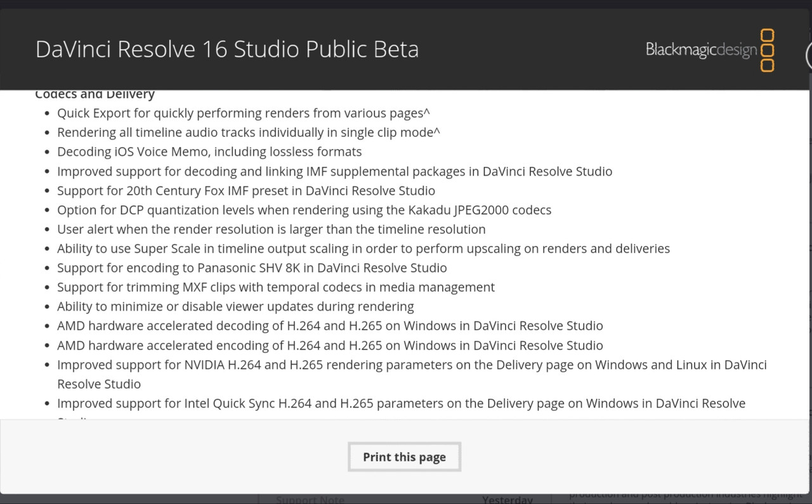The width and height of the screenshot is (812, 504).
Task: Click the Blackmagicdesign logo
Action: (x=710, y=50)
